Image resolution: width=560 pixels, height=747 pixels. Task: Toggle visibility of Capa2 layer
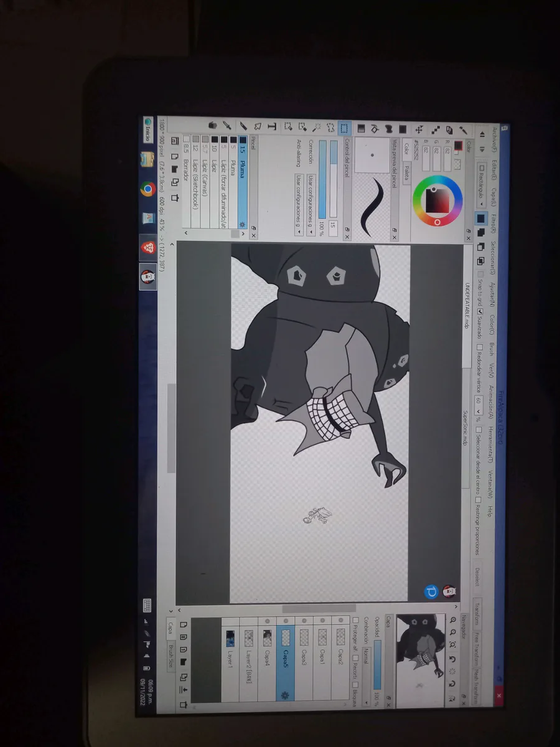[x=341, y=620]
